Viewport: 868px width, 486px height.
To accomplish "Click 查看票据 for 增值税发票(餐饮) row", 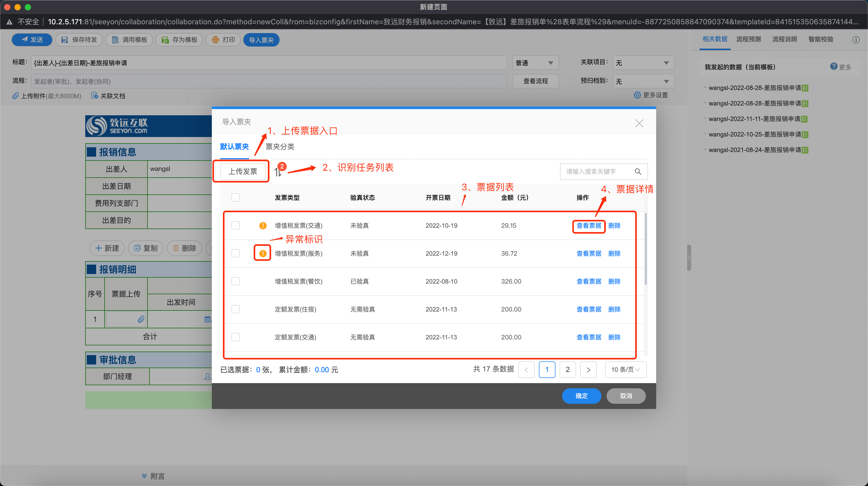I will (589, 281).
